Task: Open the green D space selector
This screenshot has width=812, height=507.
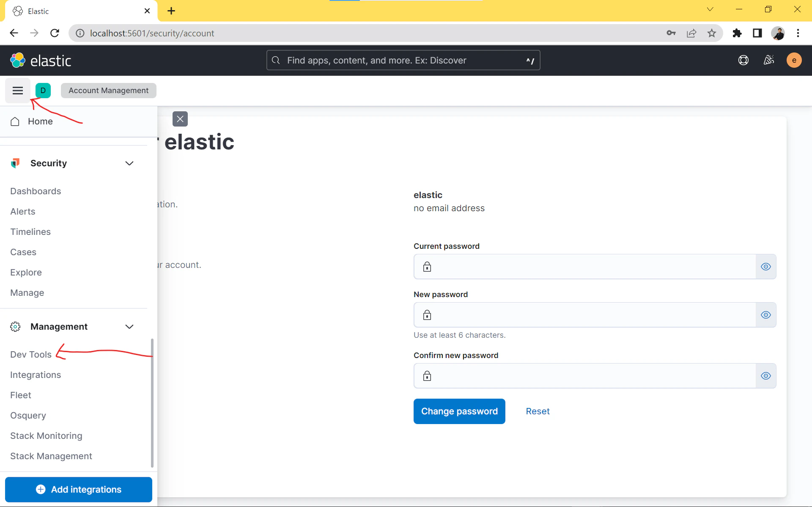Action: 43,91
